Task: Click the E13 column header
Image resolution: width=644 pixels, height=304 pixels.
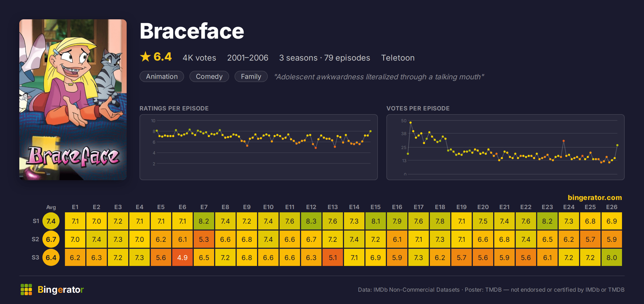Action: (333, 207)
